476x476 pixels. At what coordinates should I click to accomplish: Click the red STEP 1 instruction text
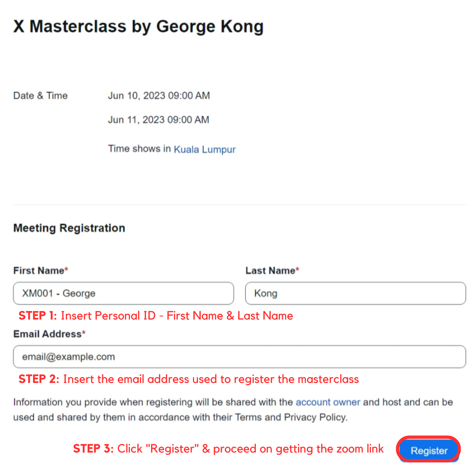click(156, 316)
